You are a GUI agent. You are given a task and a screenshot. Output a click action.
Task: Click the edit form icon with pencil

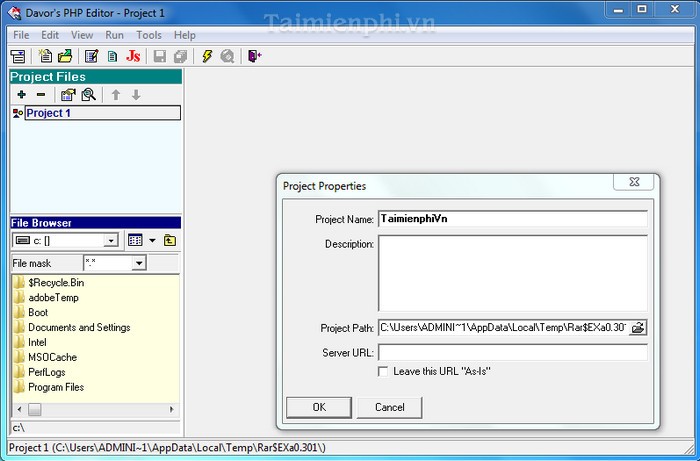pos(92,56)
